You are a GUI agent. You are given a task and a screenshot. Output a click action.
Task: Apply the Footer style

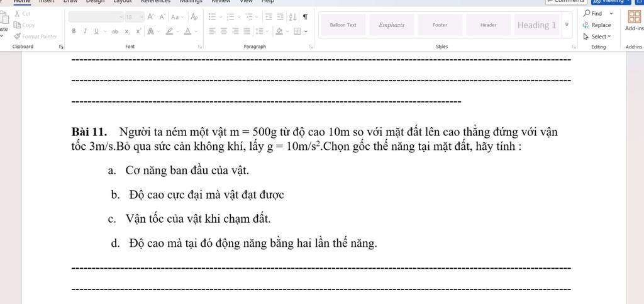coord(440,25)
